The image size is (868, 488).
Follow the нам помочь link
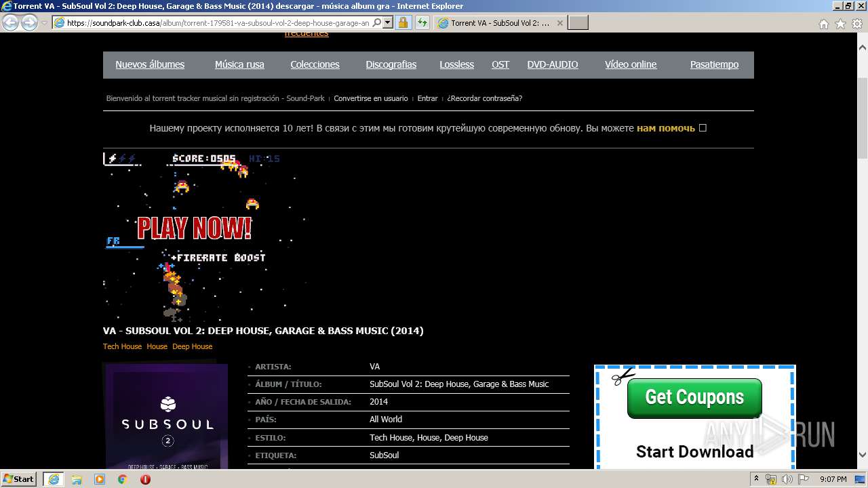(x=666, y=128)
